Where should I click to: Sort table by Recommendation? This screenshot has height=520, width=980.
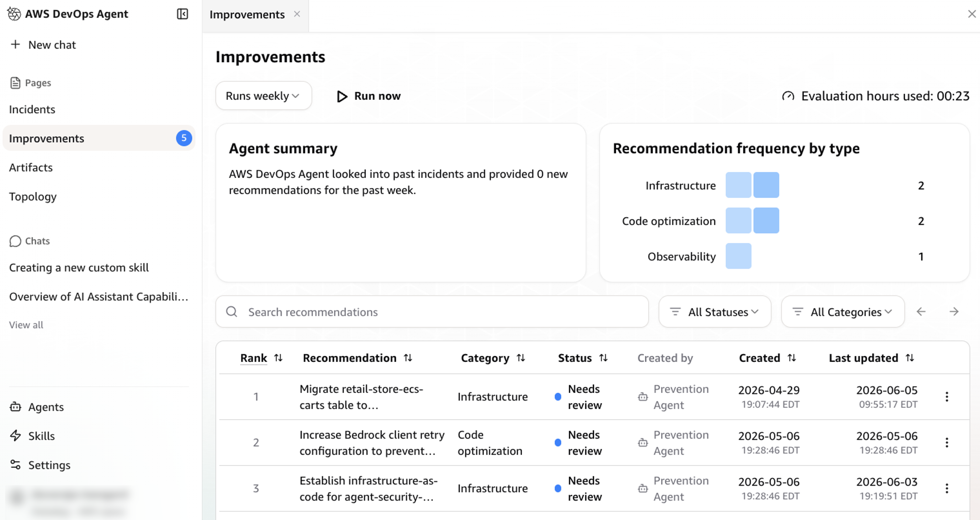[x=408, y=358]
